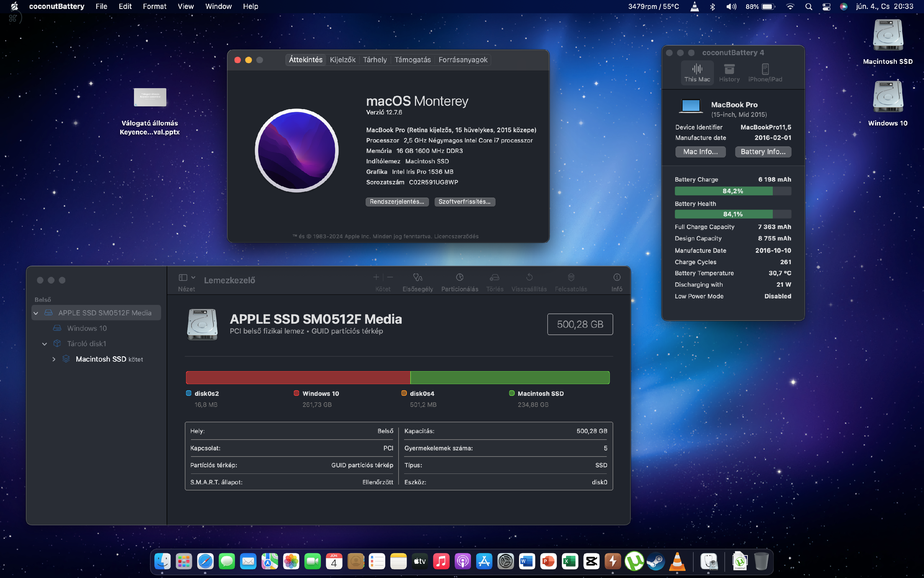Switch to Forrásanyagok tab
This screenshot has width=924, height=578.
click(x=463, y=59)
